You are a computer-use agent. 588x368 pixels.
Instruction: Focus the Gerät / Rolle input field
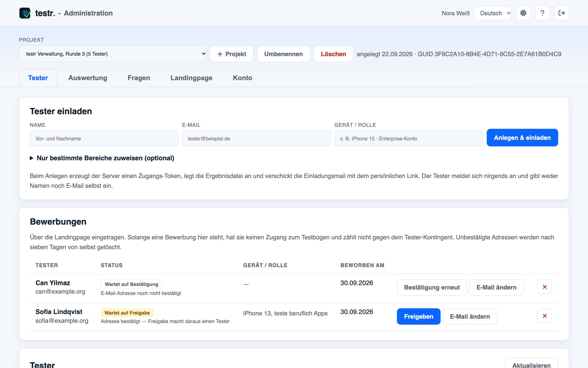tap(409, 138)
